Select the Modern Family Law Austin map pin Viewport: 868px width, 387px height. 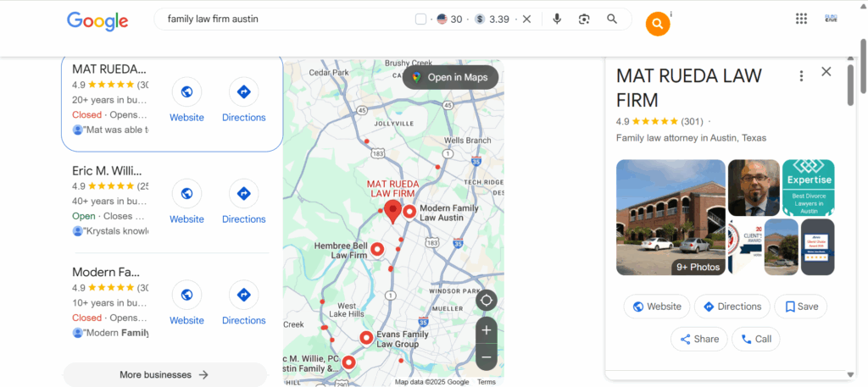(x=409, y=212)
